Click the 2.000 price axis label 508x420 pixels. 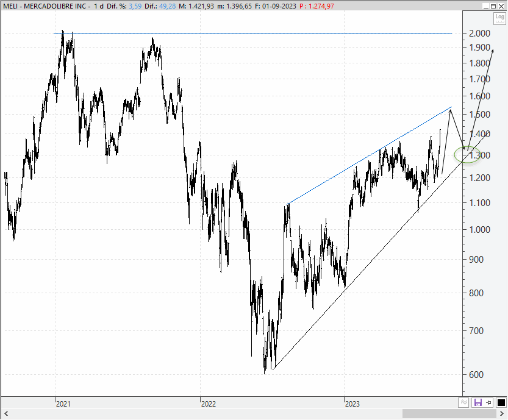coord(479,33)
